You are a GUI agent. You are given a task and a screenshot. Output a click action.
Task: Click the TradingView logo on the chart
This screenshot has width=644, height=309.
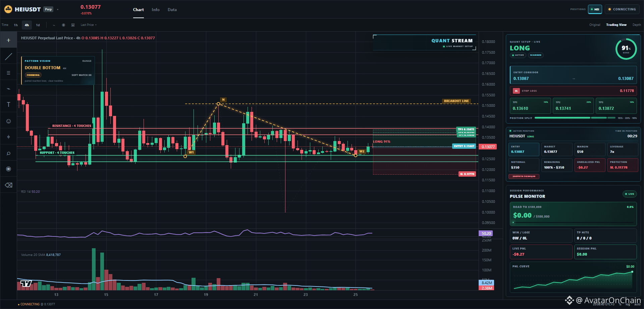tap(26, 284)
